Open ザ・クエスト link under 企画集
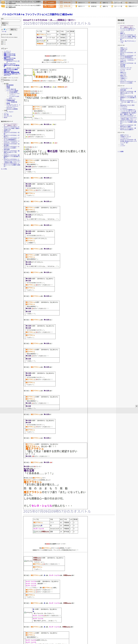Viewport: 138px width, 644px height. 10,112
